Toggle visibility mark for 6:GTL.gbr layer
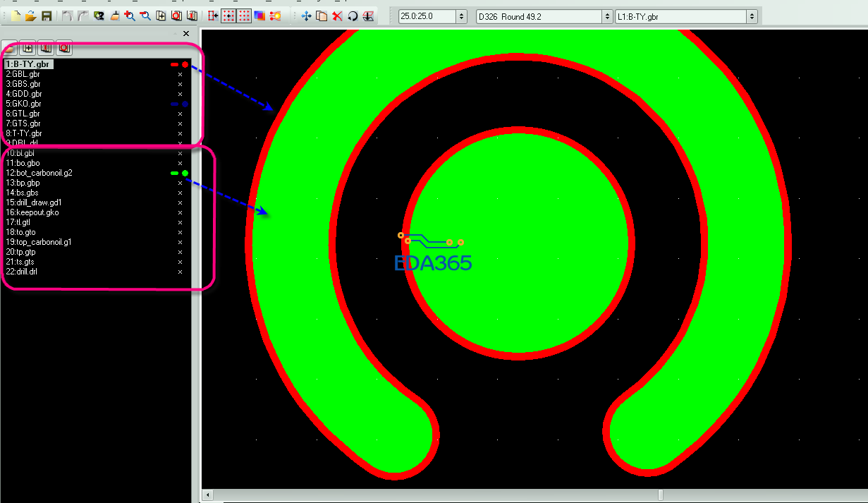Image resolution: width=868 pixels, height=503 pixels. [180, 114]
